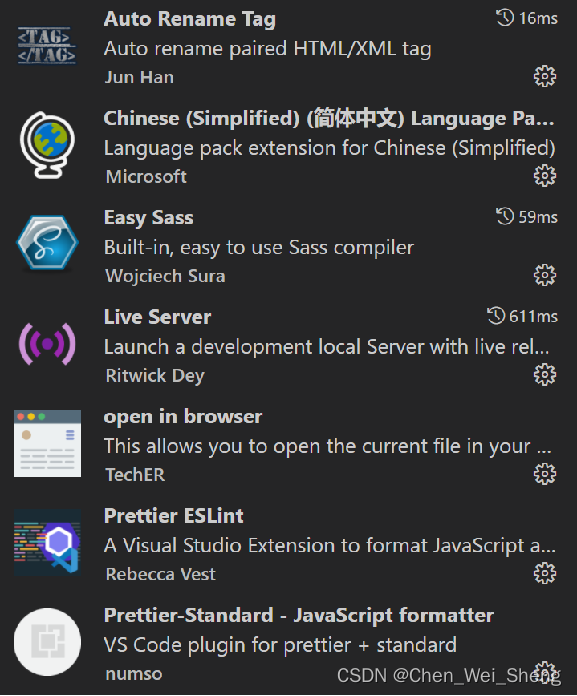Click the Easy Sass 59ms activation time
Image resolution: width=577 pixels, height=696 pixels.
click(527, 217)
